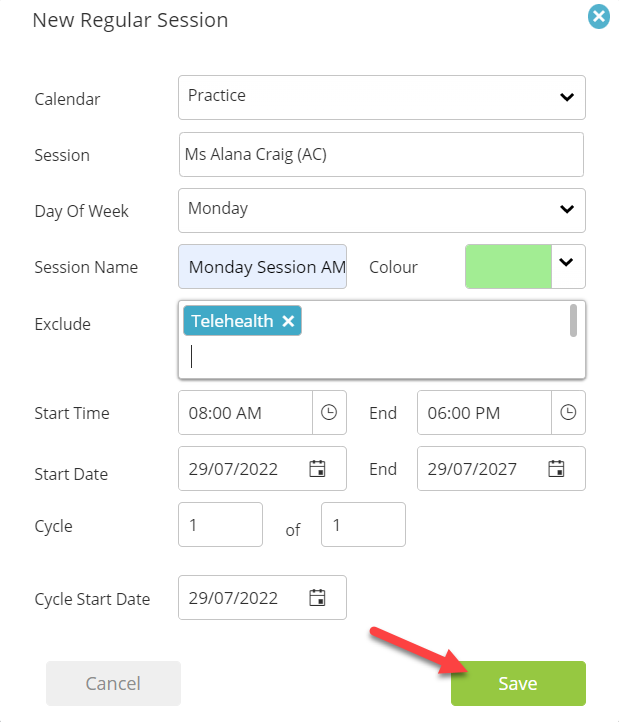Click the Session field with Ms Alana Craig
Screen dimensions: 619x722
381,154
